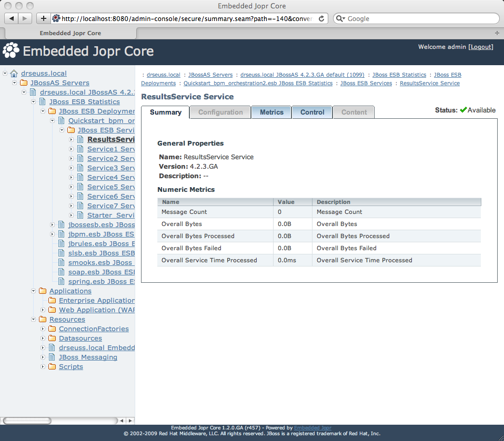Click the Google search field

(416, 18)
